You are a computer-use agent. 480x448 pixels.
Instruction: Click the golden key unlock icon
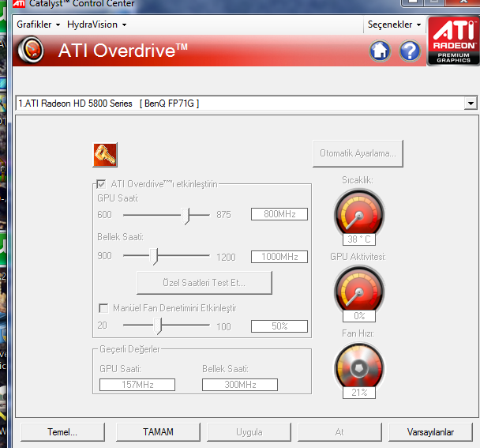[105, 155]
